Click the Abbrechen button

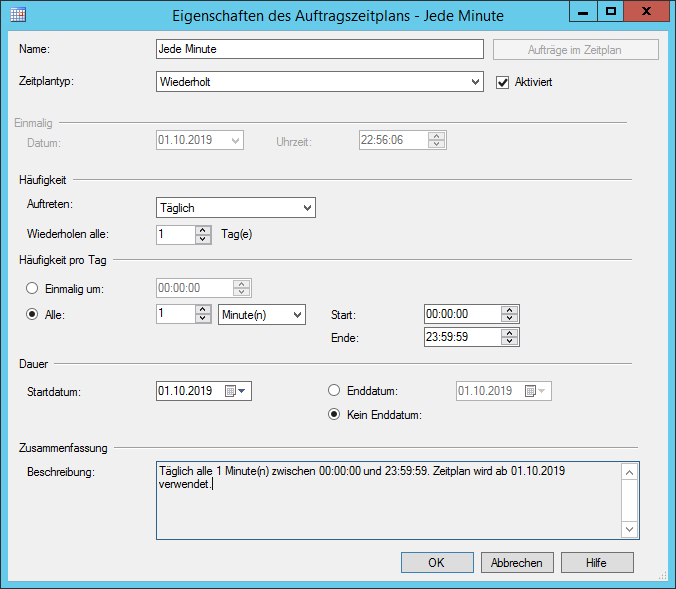[x=517, y=563]
